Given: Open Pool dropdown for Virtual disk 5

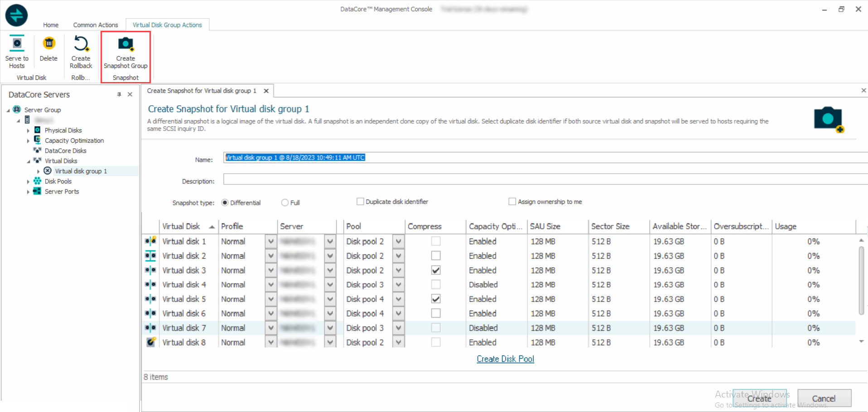Looking at the screenshot, I should click(x=398, y=299).
